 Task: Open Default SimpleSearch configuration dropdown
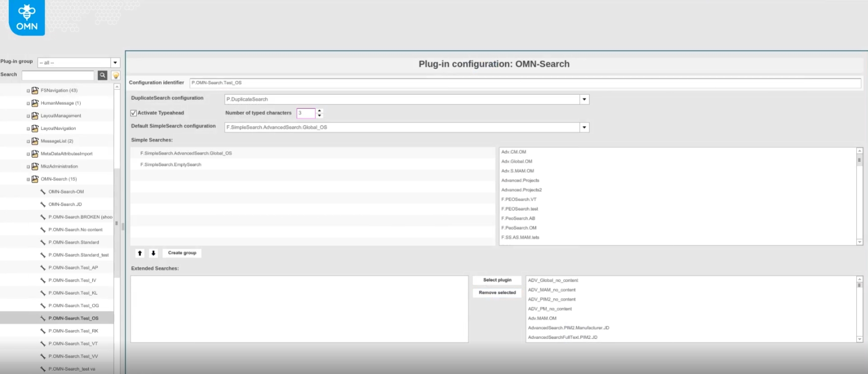[x=584, y=128]
